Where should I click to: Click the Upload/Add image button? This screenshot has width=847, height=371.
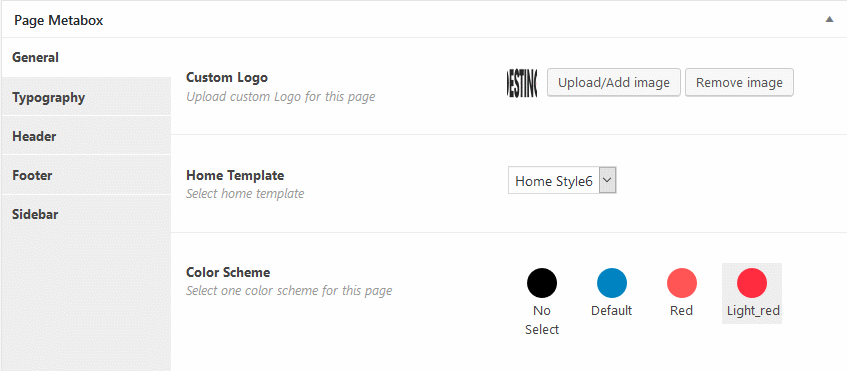click(614, 83)
